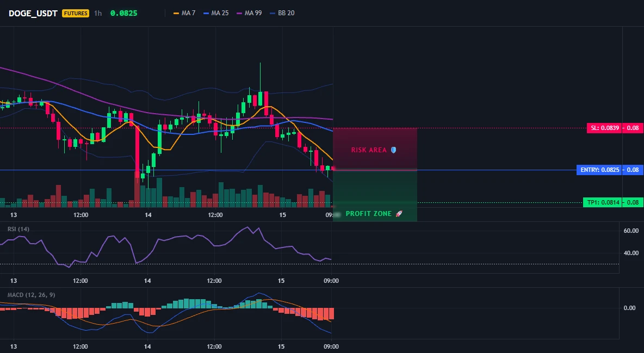Click the RSI (14) indicator title

click(18, 229)
